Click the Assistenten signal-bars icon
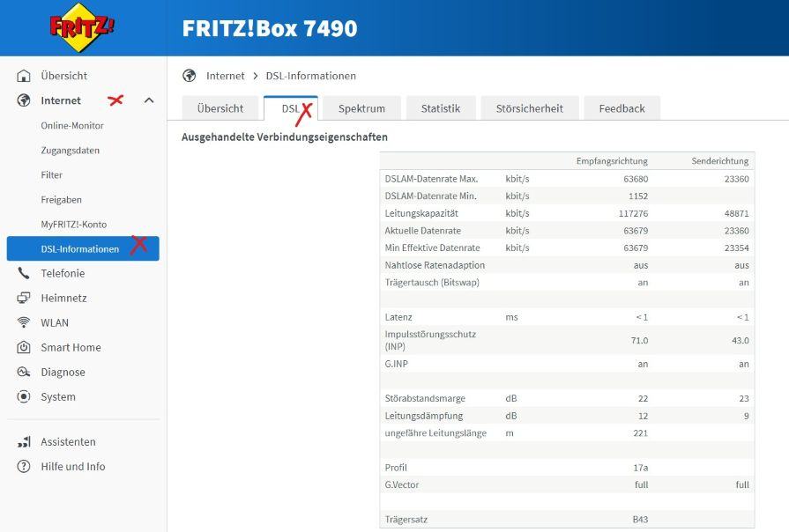This screenshot has width=789, height=532. (24, 441)
